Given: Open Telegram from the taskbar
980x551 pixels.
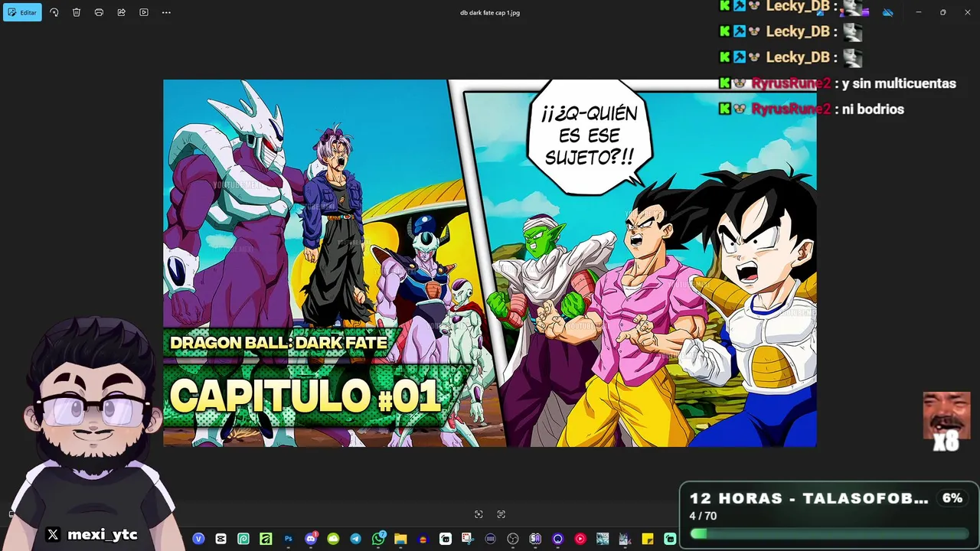Looking at the screenshot, I should tap(355, 539).
